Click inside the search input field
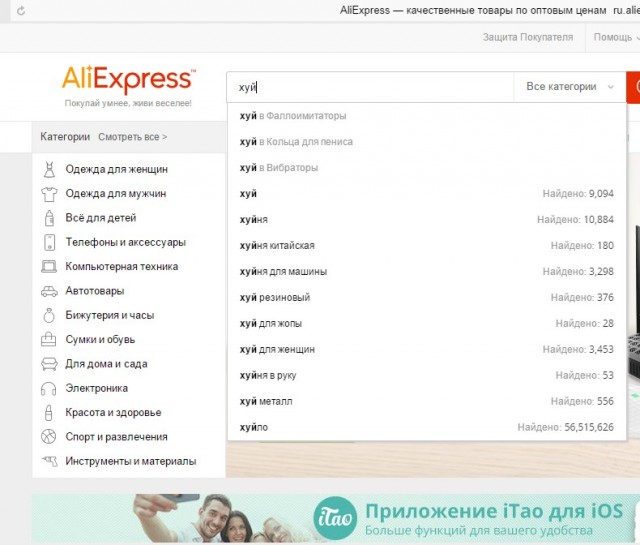Screen dimensions: 640x545 point(370,87)
